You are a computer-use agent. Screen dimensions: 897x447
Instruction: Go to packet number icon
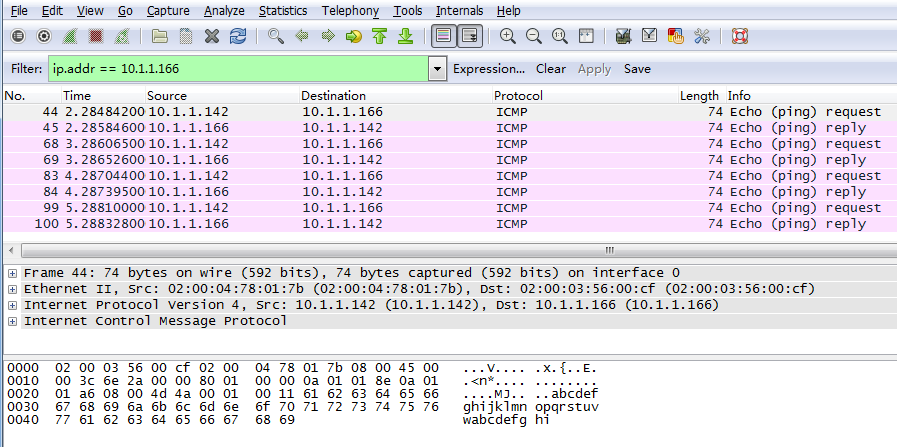tap(354, 37)
